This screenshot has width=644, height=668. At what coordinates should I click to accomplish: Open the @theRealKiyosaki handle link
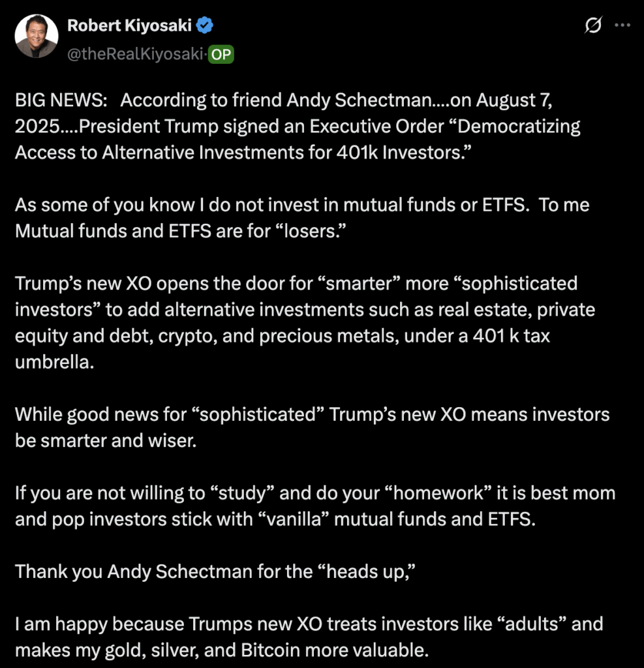pyautogui.click(x=135, y=54)
